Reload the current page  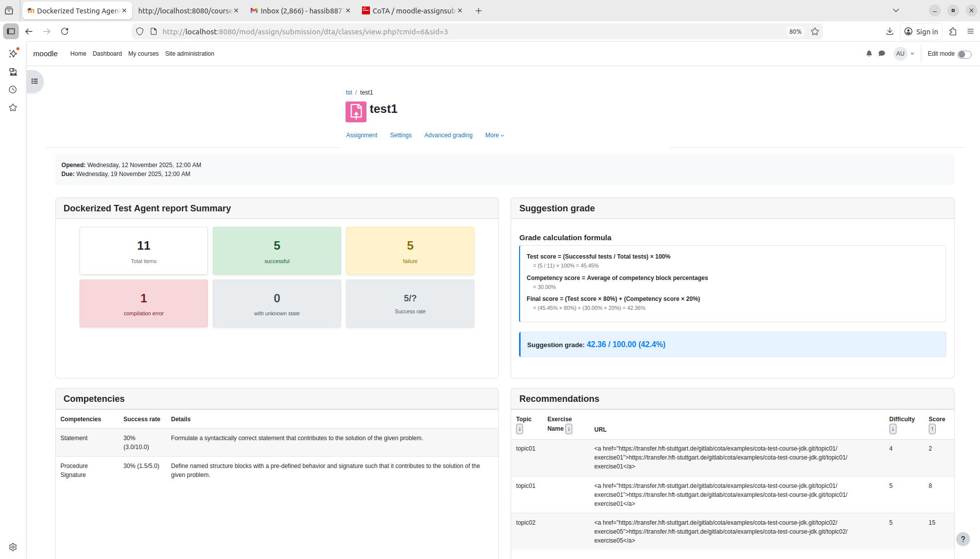pyautogui.click(x=65, y=31)
